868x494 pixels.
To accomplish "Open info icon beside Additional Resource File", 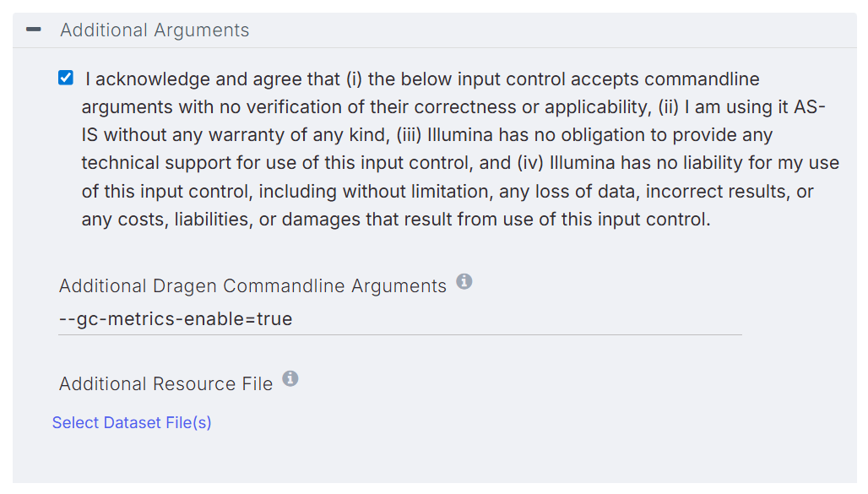I will (x=290, y=379).
